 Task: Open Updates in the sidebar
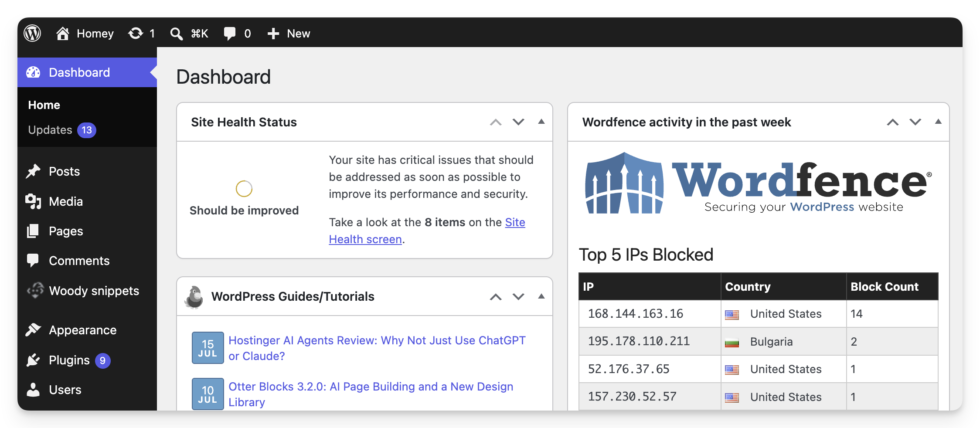[50, 130]
